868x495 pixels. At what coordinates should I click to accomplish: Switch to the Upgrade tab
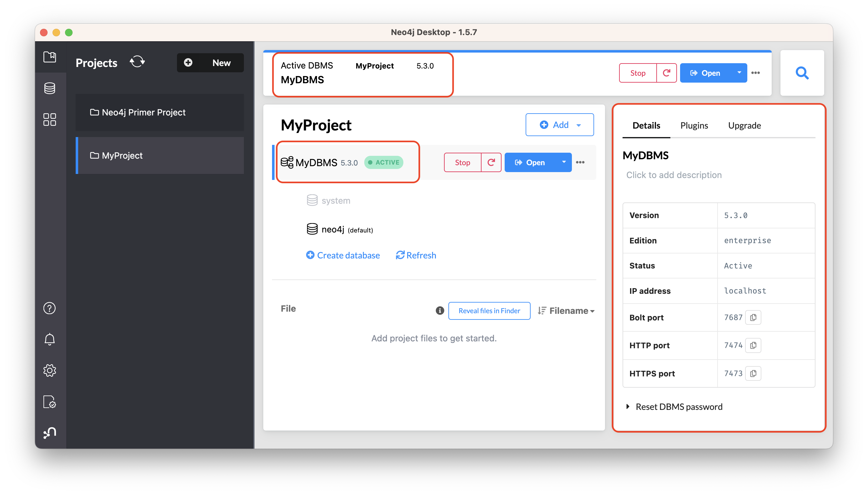tap(744, 125)
